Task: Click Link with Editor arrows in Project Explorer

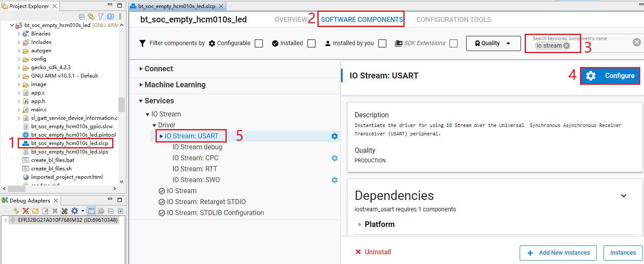Action: point(91,16)
